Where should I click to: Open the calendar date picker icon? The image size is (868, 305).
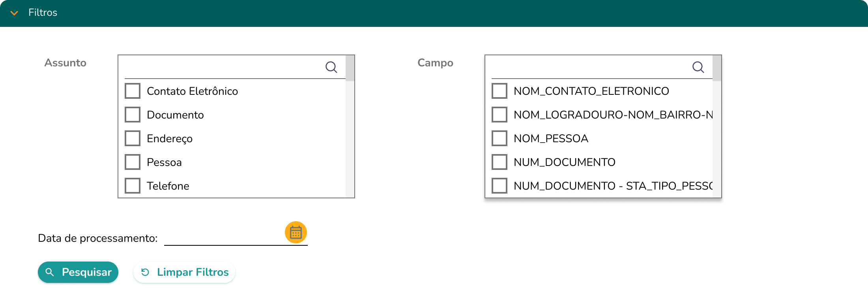(x=296, y=232)
